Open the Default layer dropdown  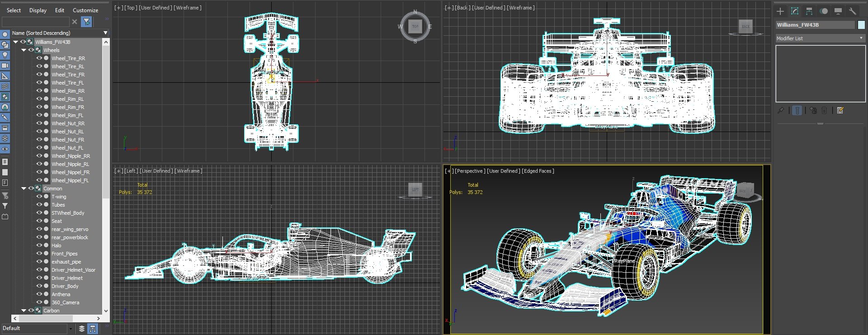click(x=71, y=329)
